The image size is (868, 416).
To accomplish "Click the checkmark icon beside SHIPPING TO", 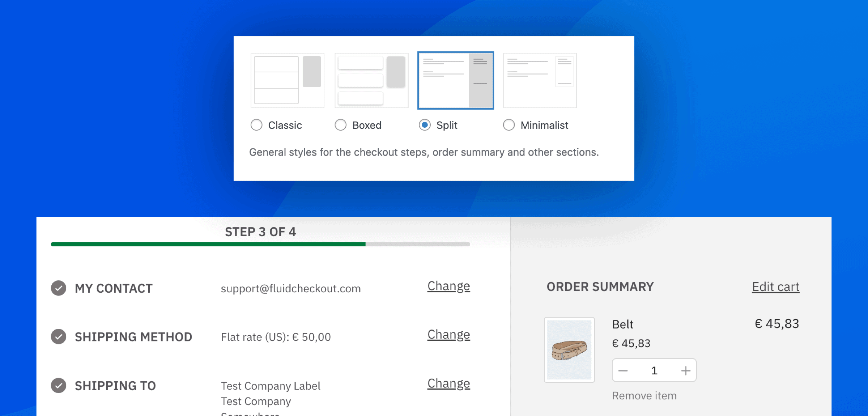I will point(58,386).
